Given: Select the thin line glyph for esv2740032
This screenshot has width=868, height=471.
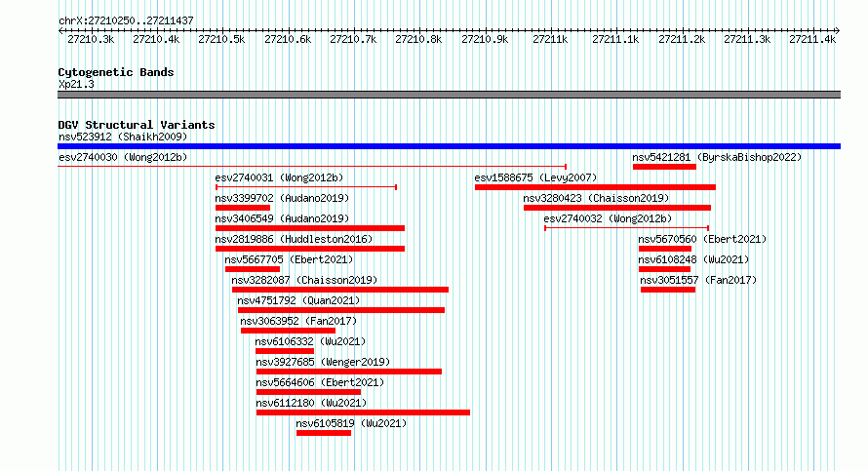Looking at the screenshot, I should tap(627, 228).
